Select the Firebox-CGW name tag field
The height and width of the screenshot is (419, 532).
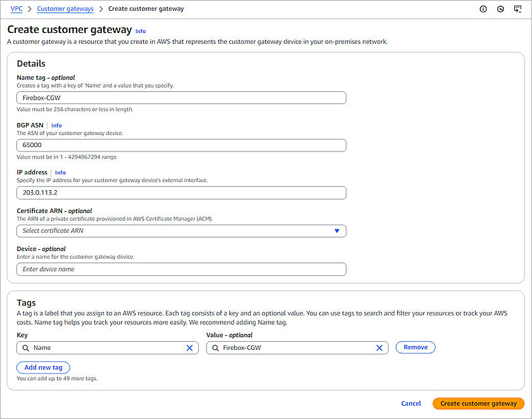181,98
